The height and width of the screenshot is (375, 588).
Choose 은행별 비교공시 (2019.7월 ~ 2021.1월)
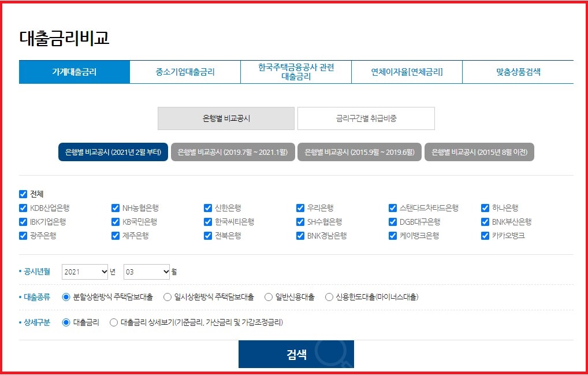[233, 152]
